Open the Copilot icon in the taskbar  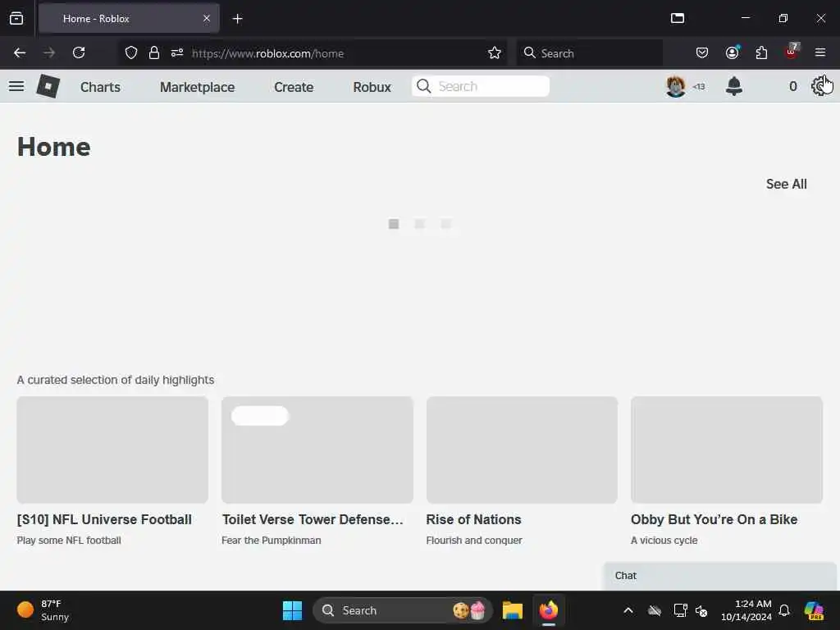(x=814, y=610)
